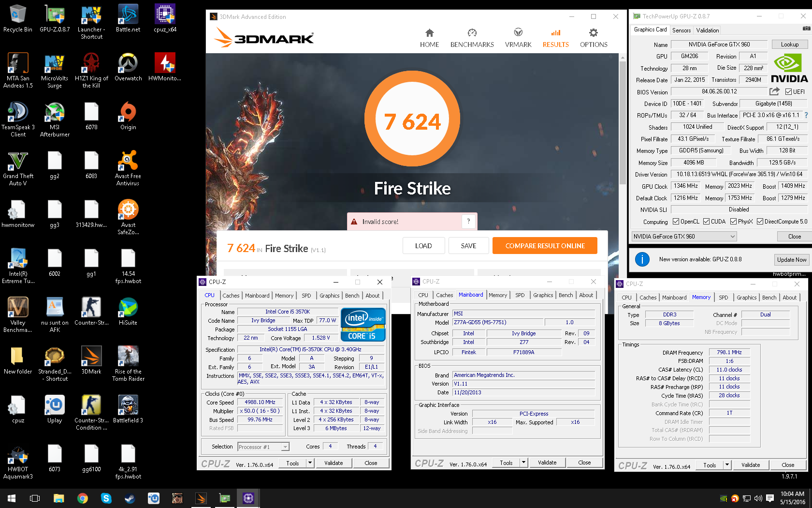Open the Avast Free Antivirus icon

click(x=128, y=168)
